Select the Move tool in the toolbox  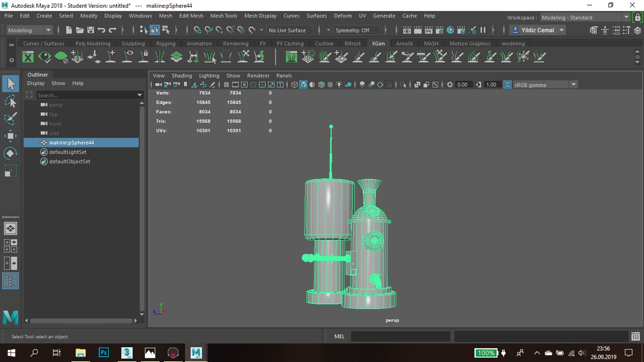tap(10, 136)
